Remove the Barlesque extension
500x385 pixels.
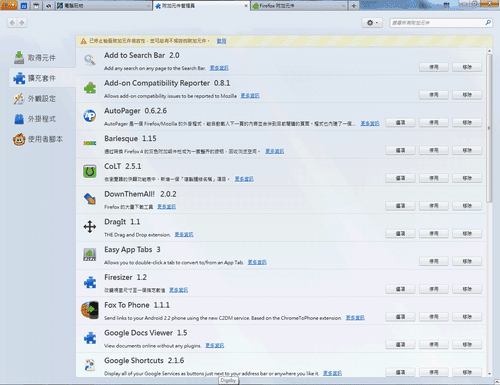click(x=467, y=150)
